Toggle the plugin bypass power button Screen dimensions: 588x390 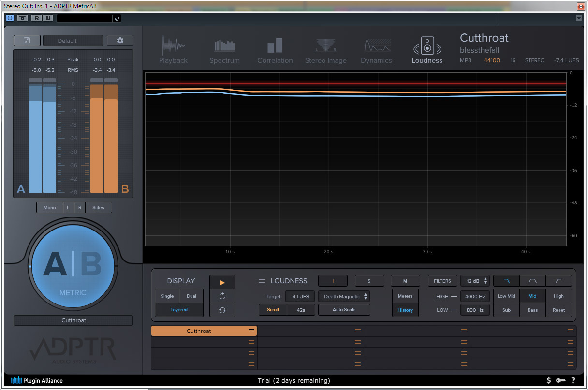click(10, 18)
